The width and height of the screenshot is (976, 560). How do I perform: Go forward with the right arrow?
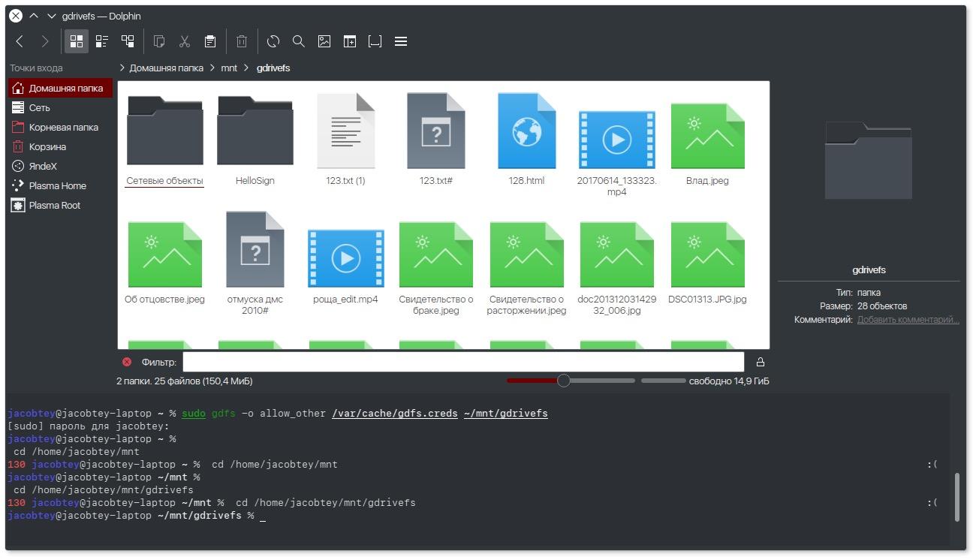point(44,41)
